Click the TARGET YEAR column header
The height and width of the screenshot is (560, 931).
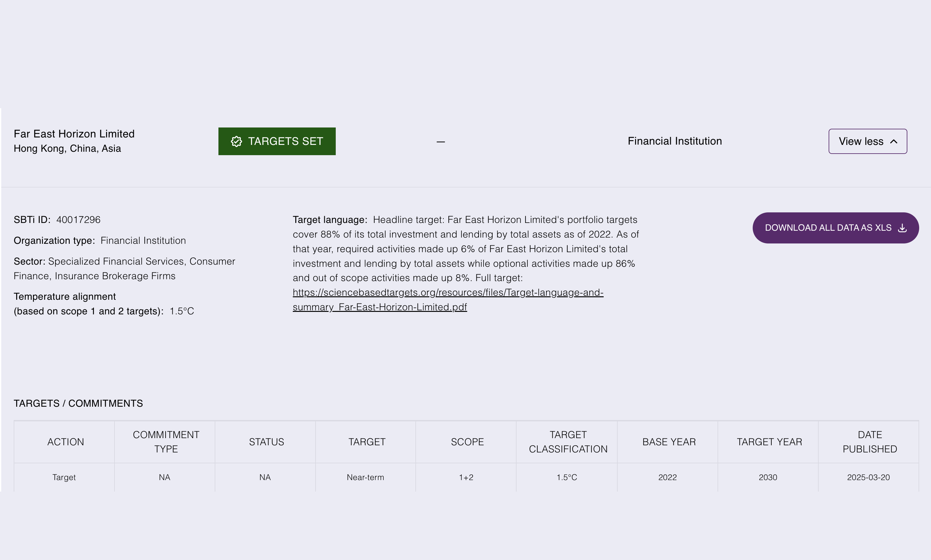[769, 442]
